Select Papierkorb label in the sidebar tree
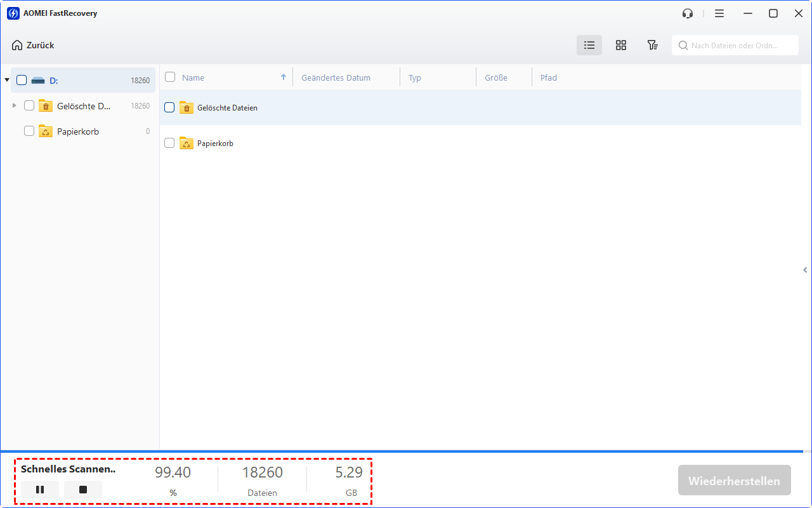The width and height of the screenshot is (812, 508). [78, 131]
